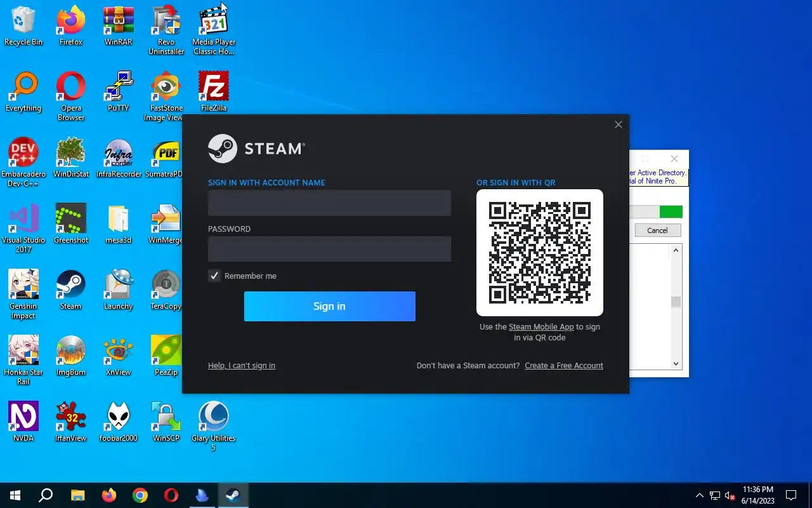Focus the account name field

pos(329,203)
